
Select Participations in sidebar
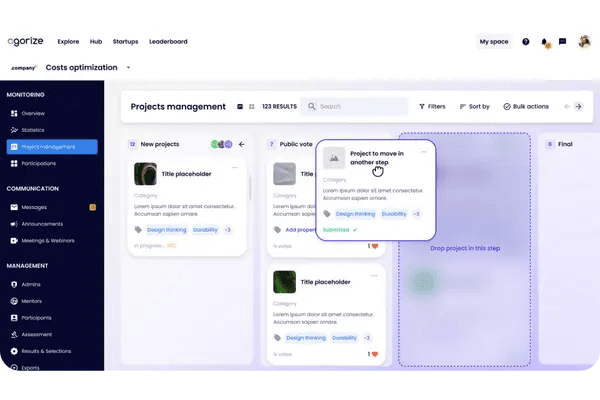[38, 163]
